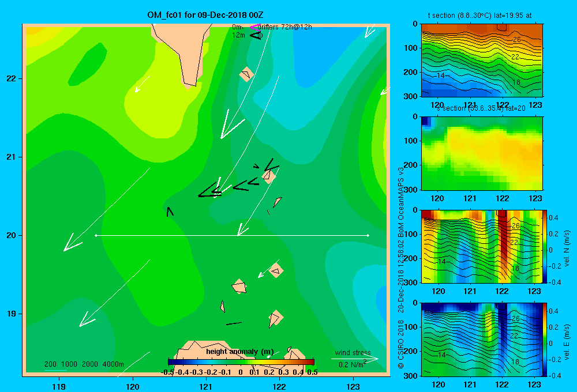
Task: Click longitude label 120 under the main map
Action: pos(133,386)
